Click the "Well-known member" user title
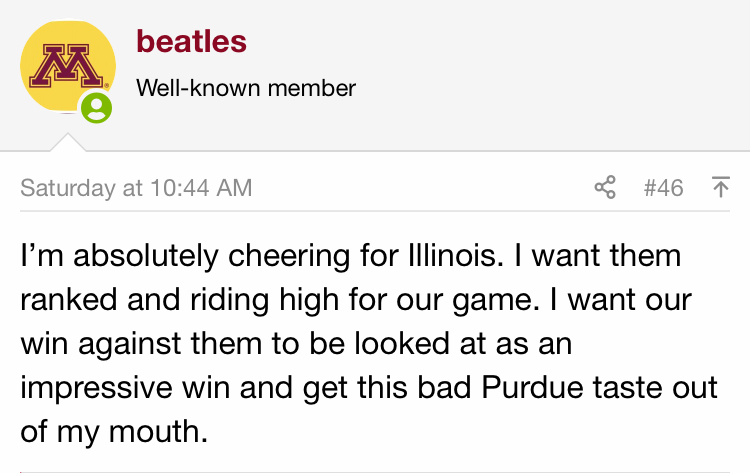Screen dimensions: 750x473 click(x=245, y=88)
